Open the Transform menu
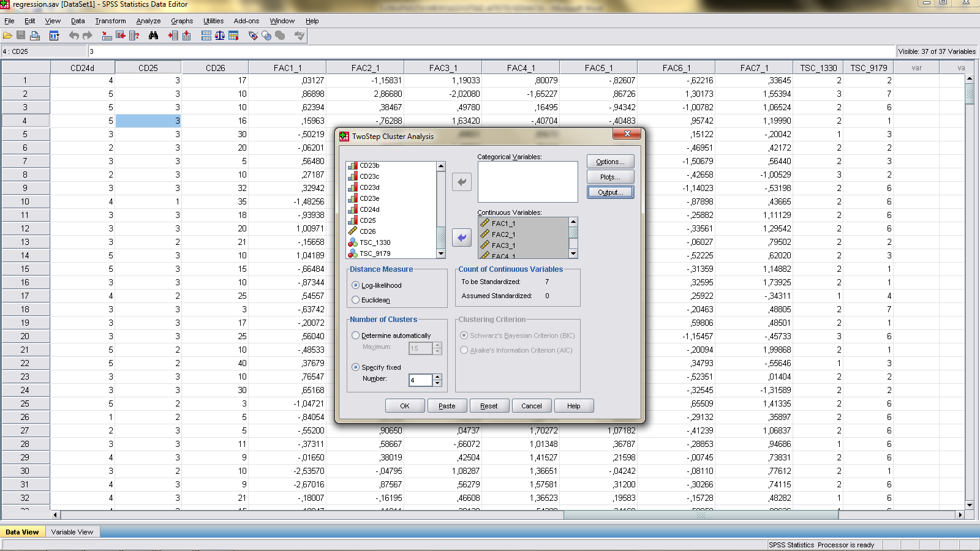 [110, 21]
